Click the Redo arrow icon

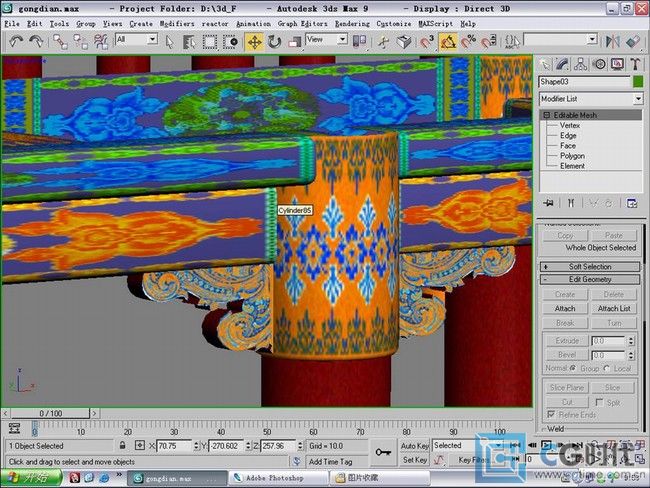pyautogui.click(x=36, y=42)
